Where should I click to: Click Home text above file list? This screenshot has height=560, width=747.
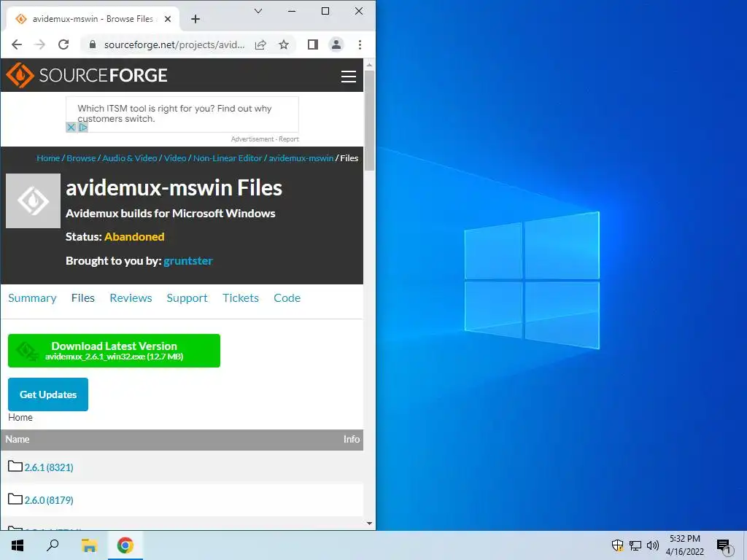(20, 418)
